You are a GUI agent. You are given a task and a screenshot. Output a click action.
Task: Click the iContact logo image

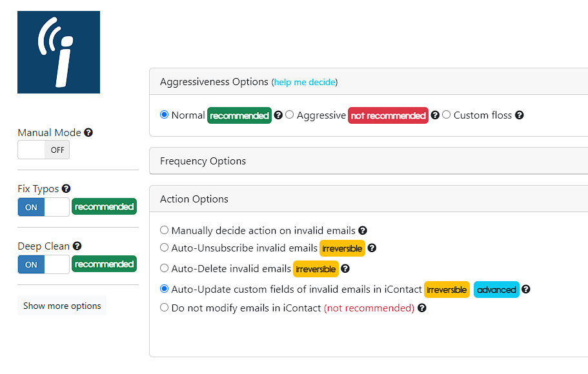[59, 52]
